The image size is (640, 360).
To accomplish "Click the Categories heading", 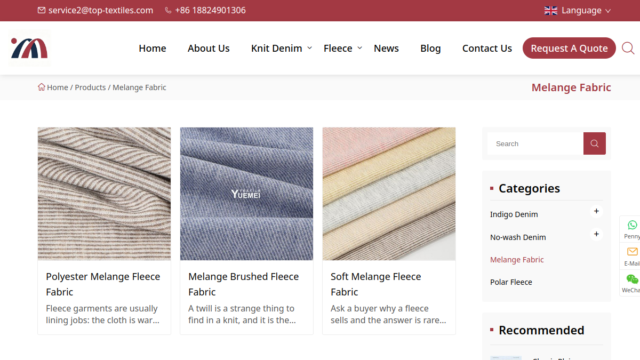I will (529, 188).
